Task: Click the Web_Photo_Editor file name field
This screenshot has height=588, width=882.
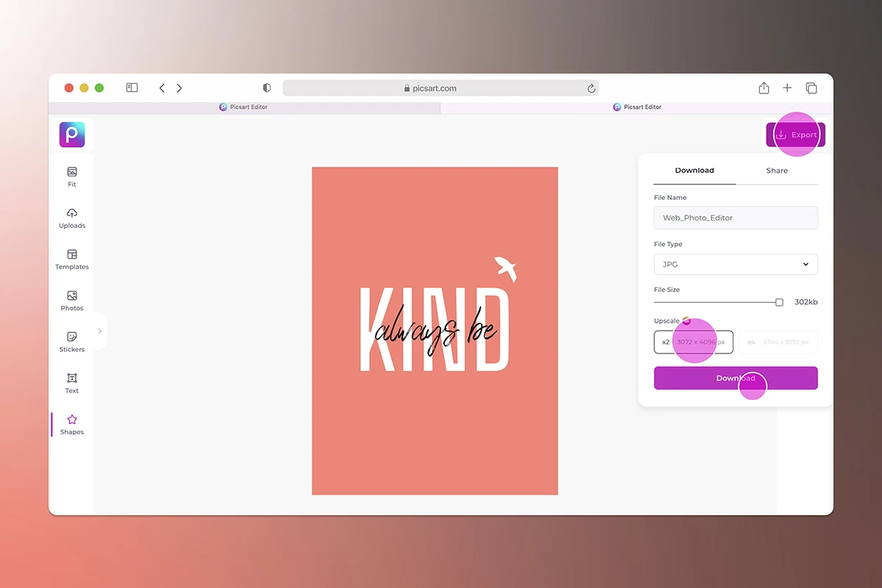Action: (735, 218)
